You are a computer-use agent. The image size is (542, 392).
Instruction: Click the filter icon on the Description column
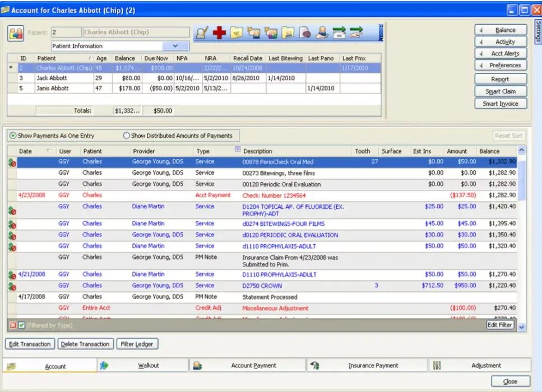click(237, 150)
